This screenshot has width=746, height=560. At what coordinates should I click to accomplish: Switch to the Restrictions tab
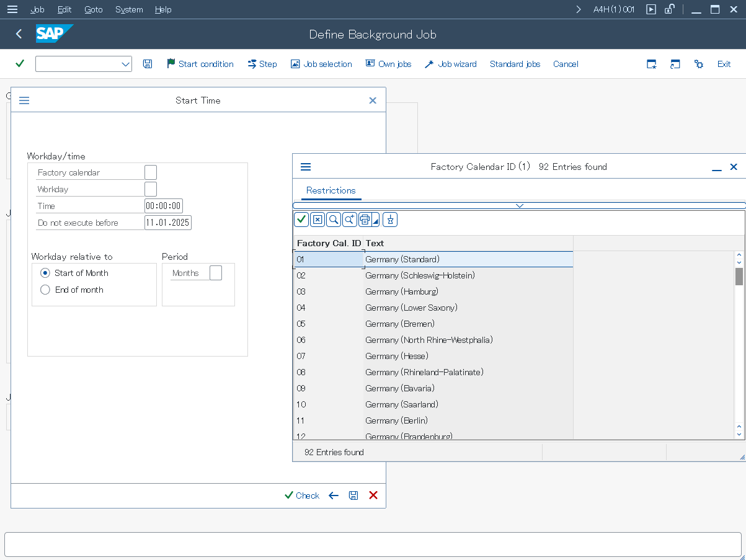coord(331,190)
